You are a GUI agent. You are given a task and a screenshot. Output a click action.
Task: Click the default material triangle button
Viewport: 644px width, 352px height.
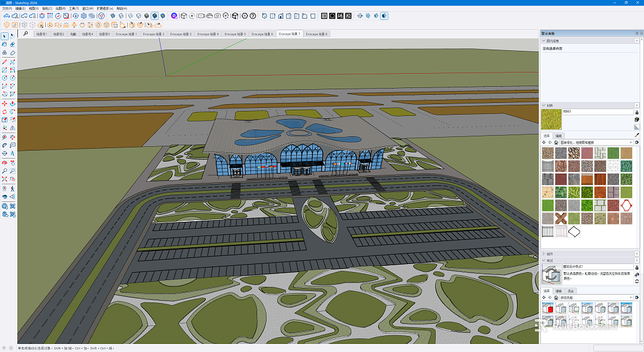pos(637,127)
